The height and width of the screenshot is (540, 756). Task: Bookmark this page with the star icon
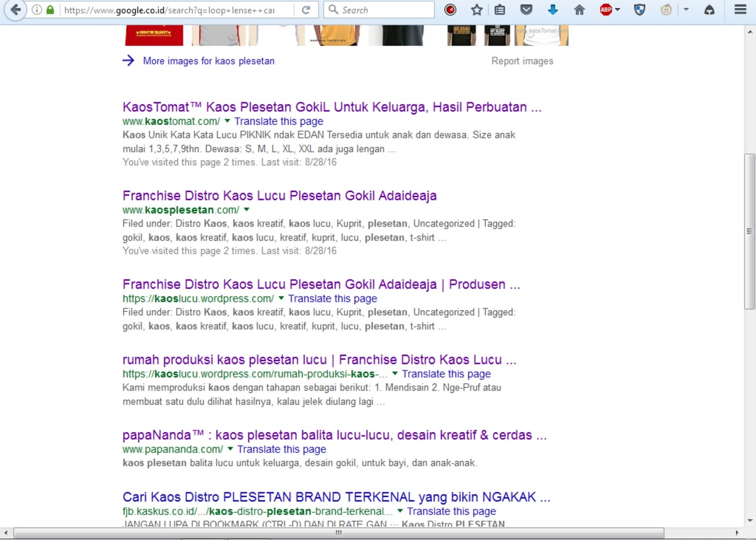[477, 9]
